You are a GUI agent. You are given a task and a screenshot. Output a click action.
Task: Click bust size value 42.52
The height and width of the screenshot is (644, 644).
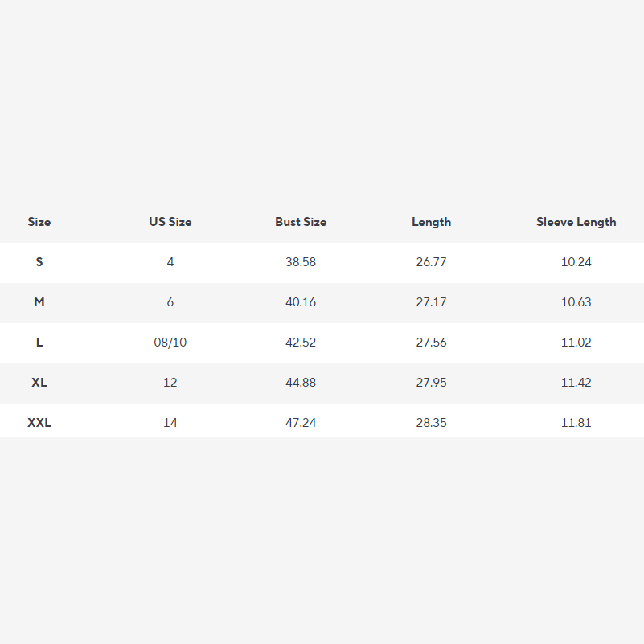tap(301, 343)
